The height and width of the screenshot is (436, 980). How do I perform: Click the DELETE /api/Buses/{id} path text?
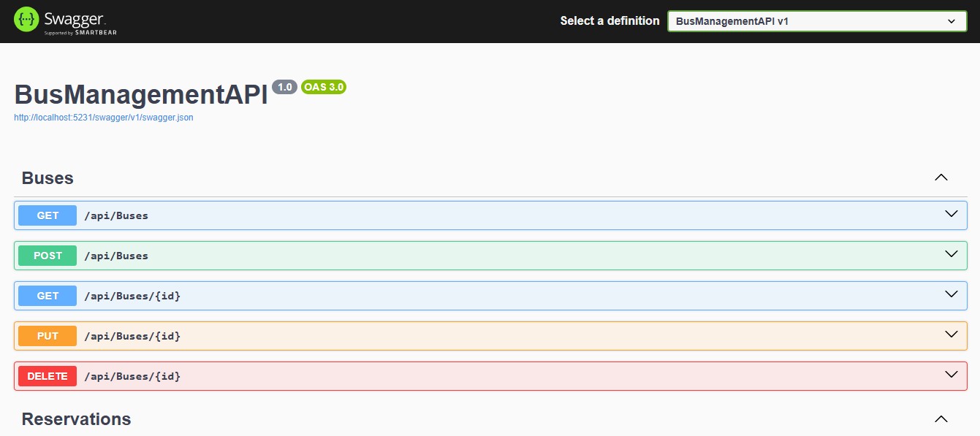point(132,376)
